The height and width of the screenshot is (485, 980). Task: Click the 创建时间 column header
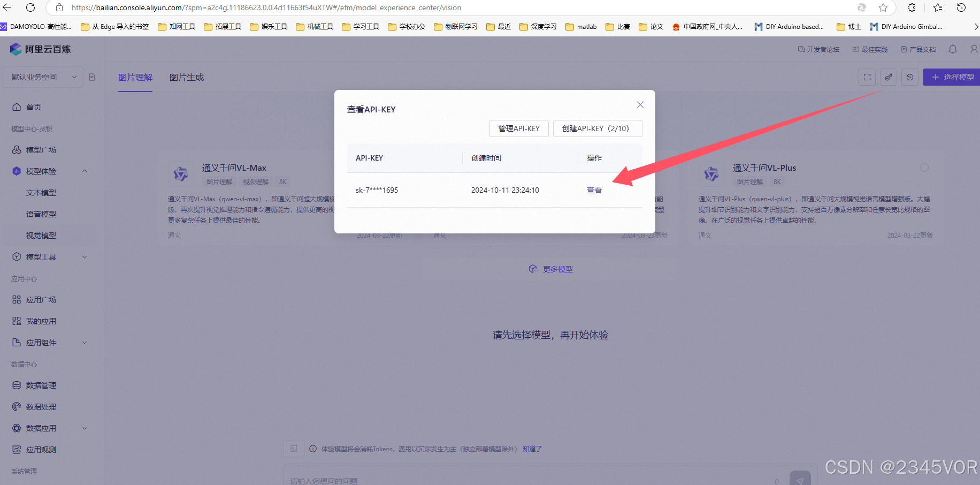tap(486, 158)
